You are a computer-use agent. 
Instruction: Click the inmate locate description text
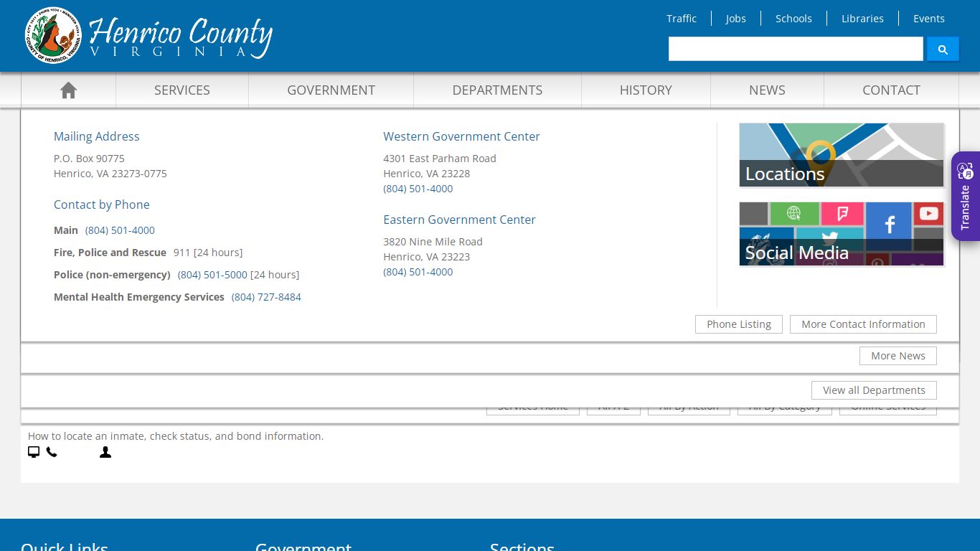[x=176, y=436]
